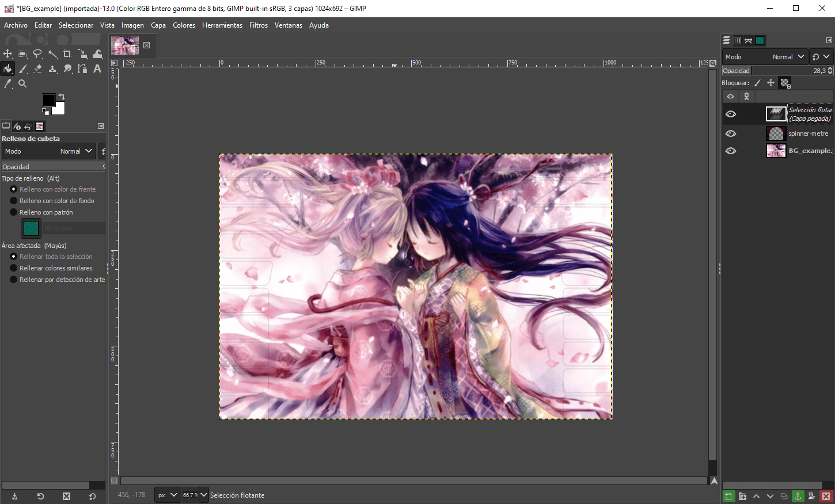Viewport: 835px width, 504px height.
Task: Open ruler corner image menu arrow
Action: click(x=114, y=63)
